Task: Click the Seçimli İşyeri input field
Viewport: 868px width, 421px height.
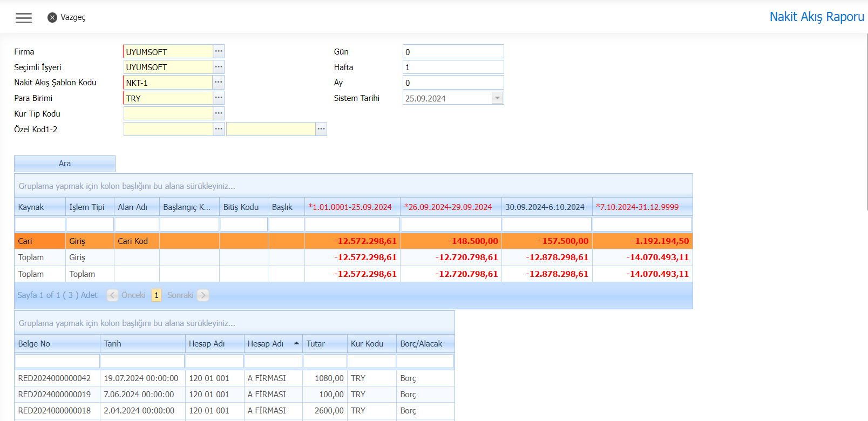Action: pos(168,67)
